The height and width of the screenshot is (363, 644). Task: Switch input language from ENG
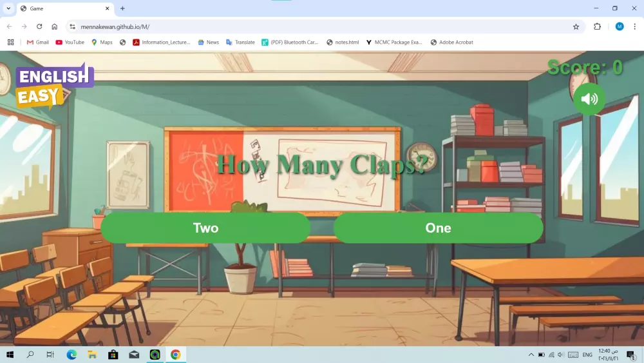587,355
